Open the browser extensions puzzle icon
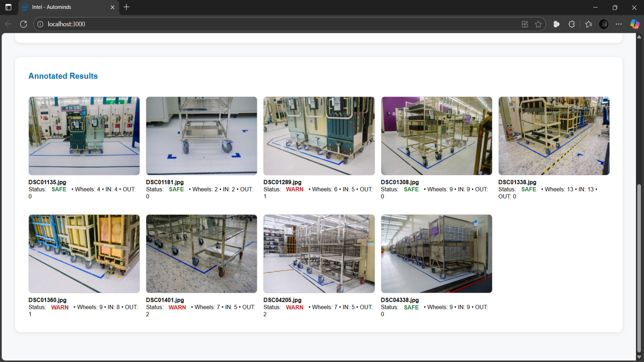644x362 pixels. [572, 24]
